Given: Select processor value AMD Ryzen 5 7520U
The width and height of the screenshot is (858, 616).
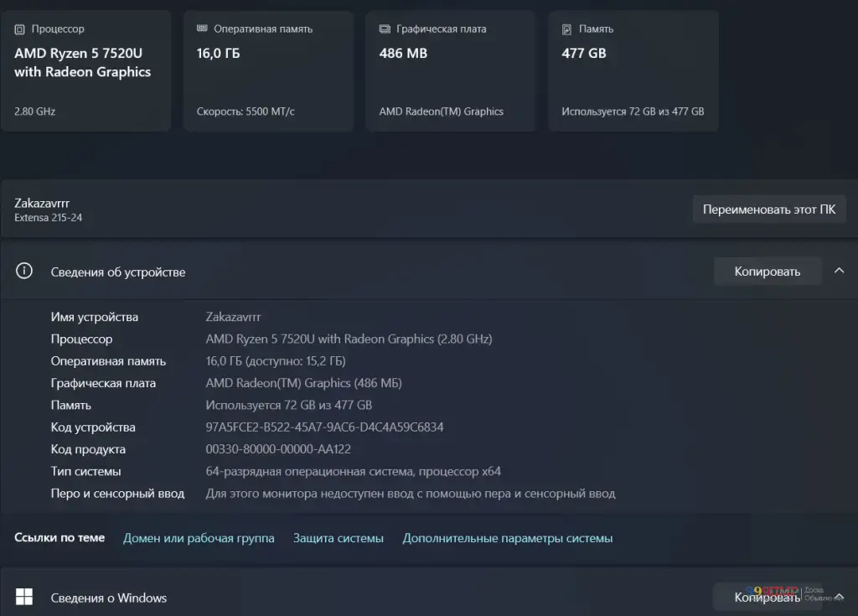Looking at the screenshot, I should [x=349, y=339].
